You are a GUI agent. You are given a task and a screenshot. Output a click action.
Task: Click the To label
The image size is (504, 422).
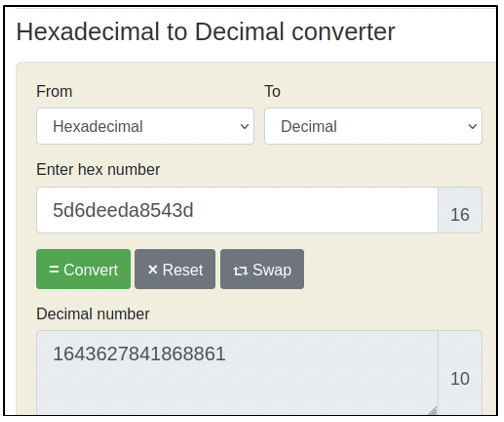(x=272, y=91)
